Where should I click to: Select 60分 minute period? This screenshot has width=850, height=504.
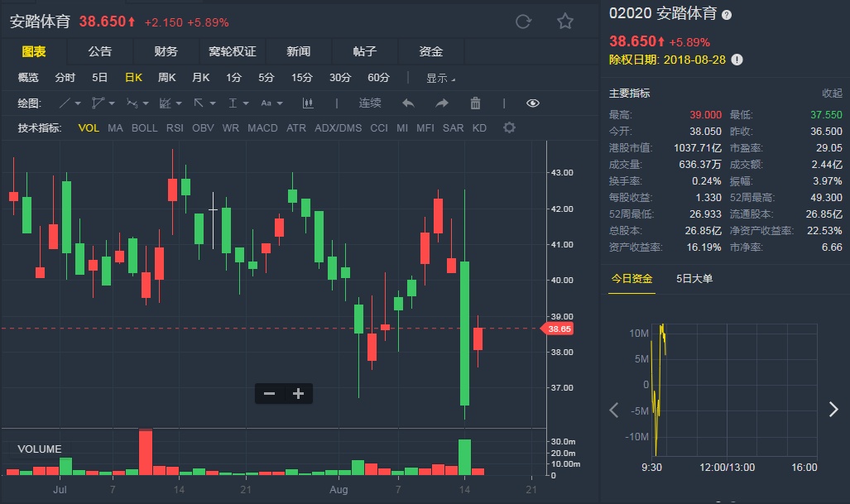coord(378,78)
